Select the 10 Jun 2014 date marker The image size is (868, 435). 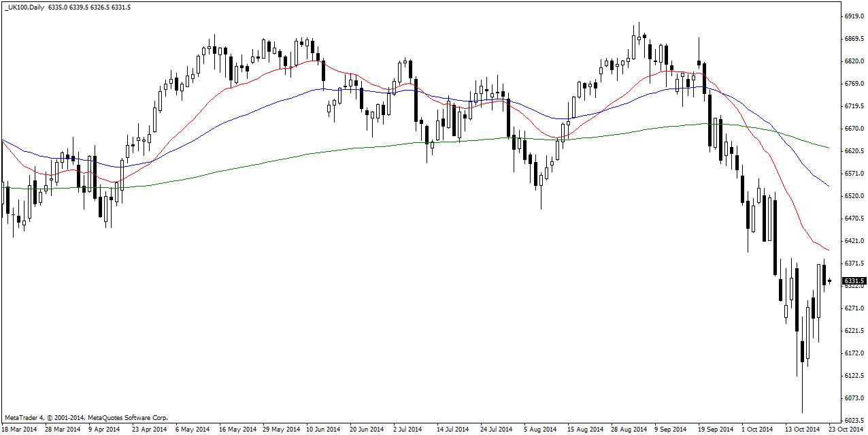coord(322,430)
